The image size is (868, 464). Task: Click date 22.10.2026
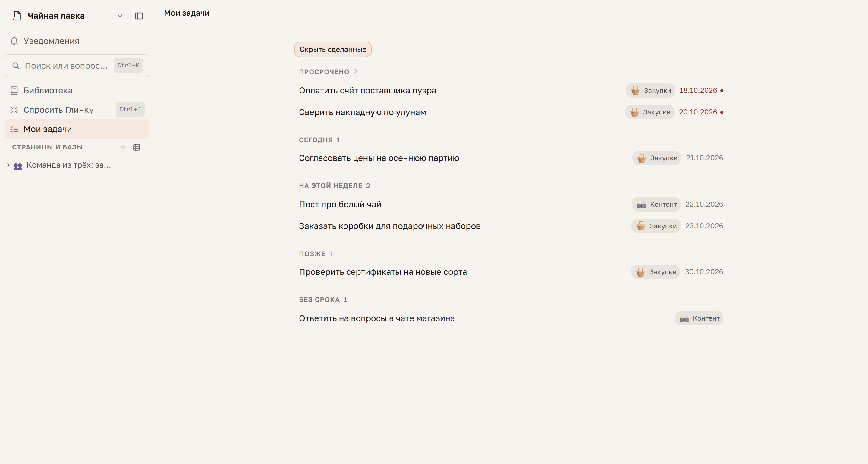[704, 205]
